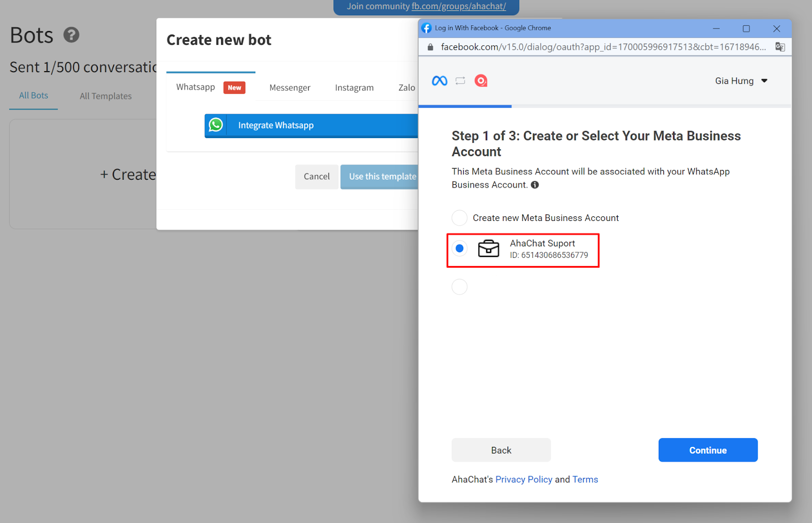Image resolution: width=812 pixels, height=523 pixels.
Task: Minimize the Log in With Facebook window
Action: pyautogui.click(x=716, y=28)
